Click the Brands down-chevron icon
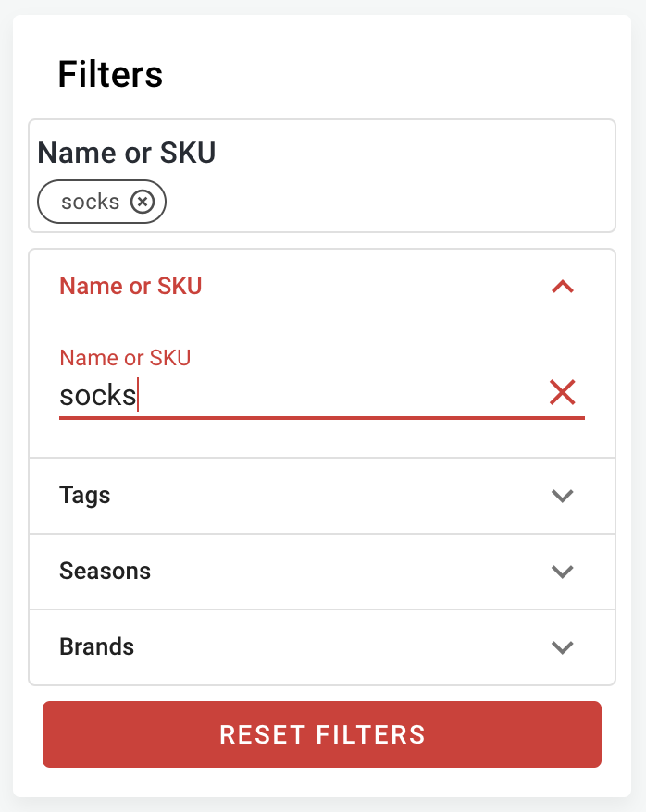The image size is (646, 812). (563, 647)
